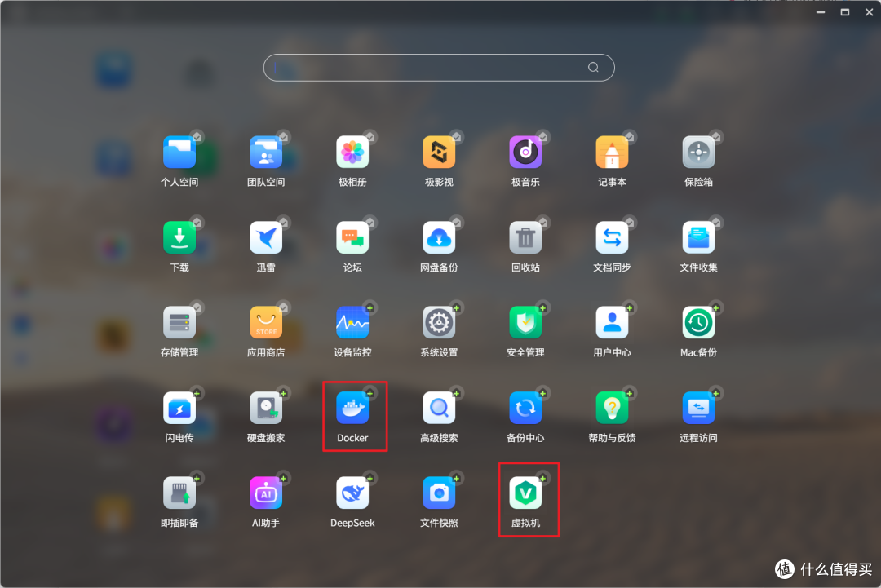This screenshot has width=881, height=588.
Task: Click check badge on 保险箱 icon
Action: tap(716, 136)
